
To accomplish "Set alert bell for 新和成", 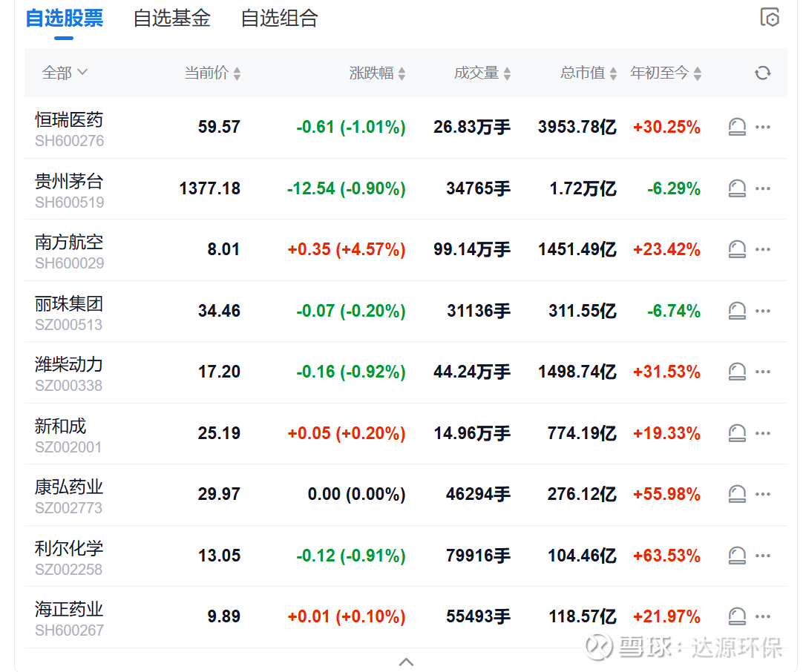I will 737,433.
